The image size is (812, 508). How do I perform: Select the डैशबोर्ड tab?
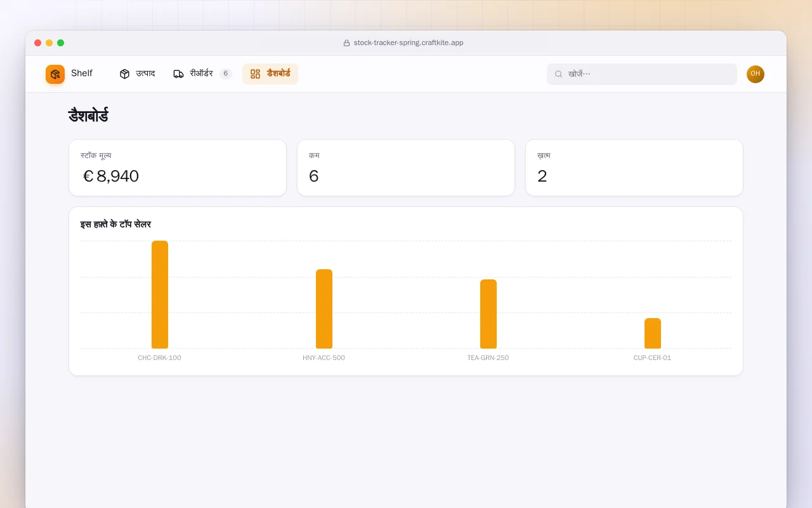[x=270, y=74]
